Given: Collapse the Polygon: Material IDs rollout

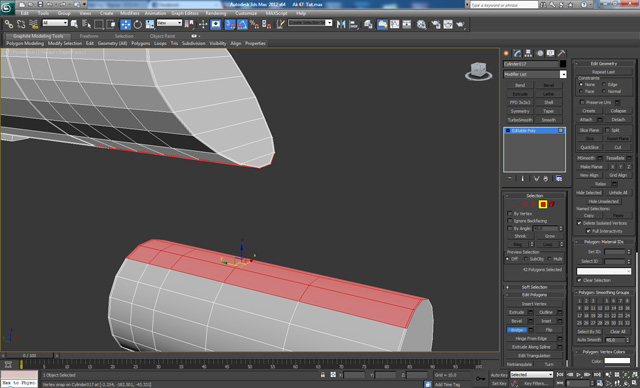Looking at the screenshot, I should tap(604, 242).
